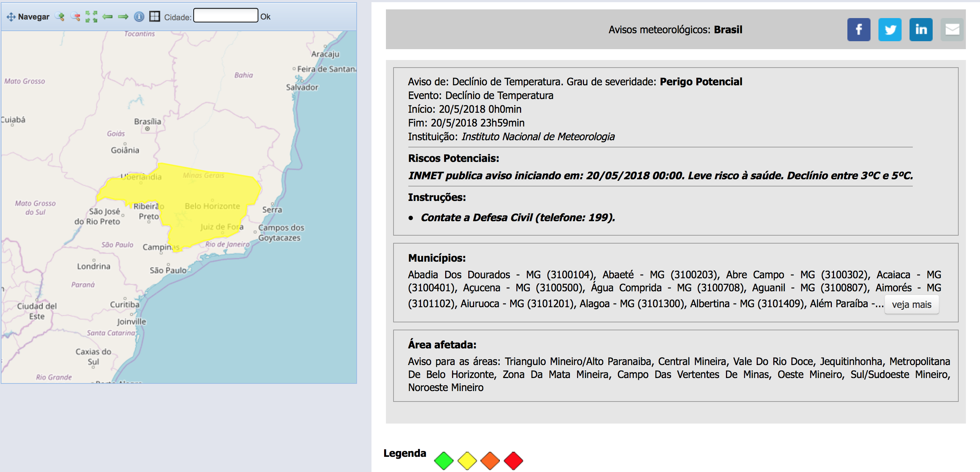980x472 pixels.
Task: Click Brasília on the map
Action: tap(147, 122)
